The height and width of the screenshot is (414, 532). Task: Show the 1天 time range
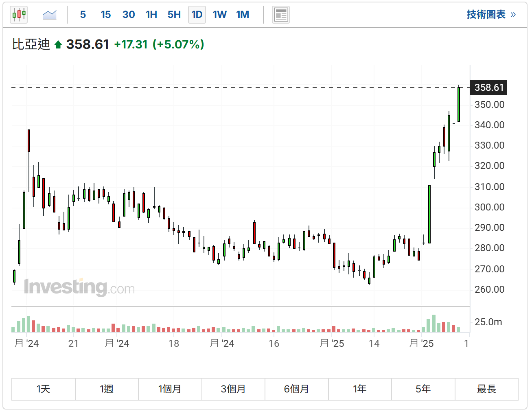44,389
